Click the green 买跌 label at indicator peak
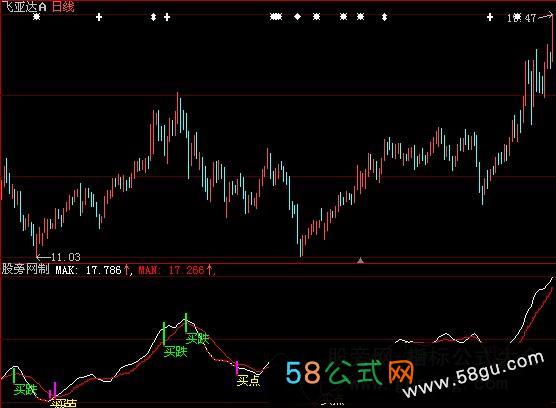Image resolution: width=556 pixels, height=408 pixels. 198,339
